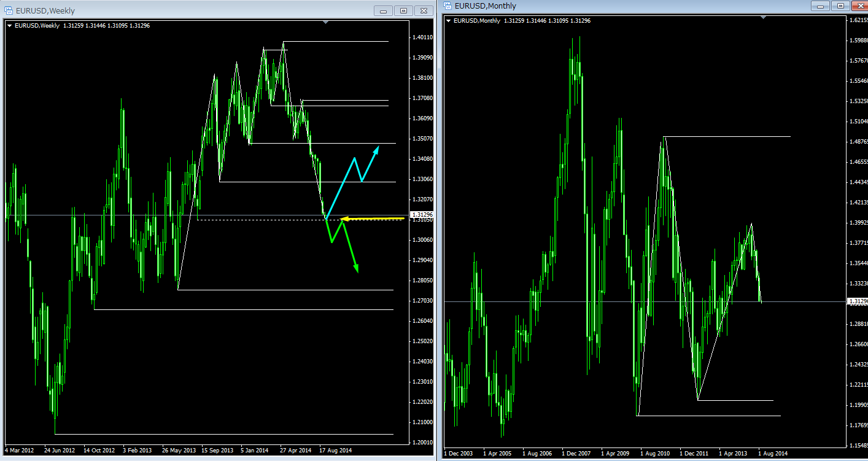
Task: Click the Weekly chart shift triangle marker
Action: [x=325, y=23]
